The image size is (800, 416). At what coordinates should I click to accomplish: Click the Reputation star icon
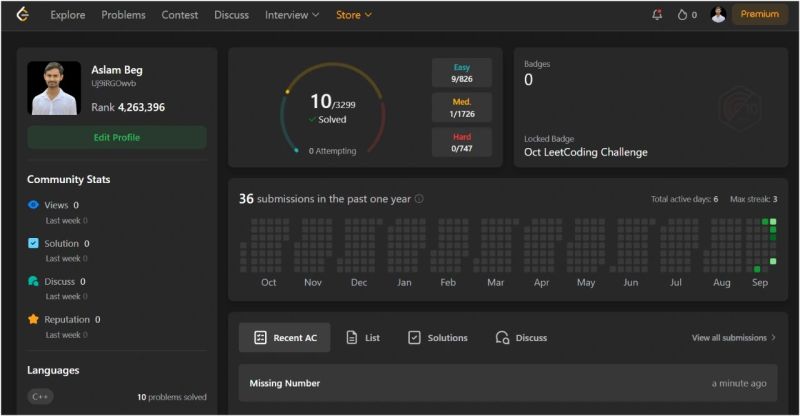pos(33,319)
